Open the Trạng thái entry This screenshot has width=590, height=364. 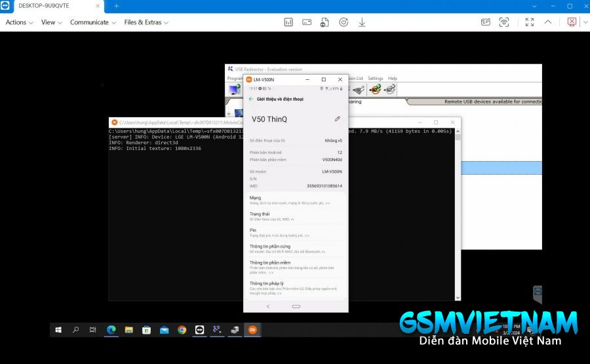click(x=296, y=216)
